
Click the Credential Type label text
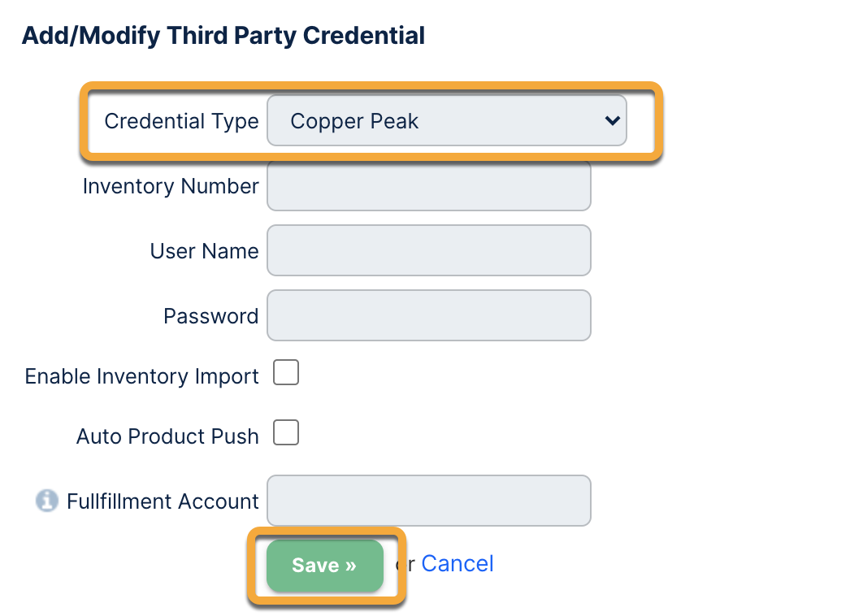(x=181, y=122)
